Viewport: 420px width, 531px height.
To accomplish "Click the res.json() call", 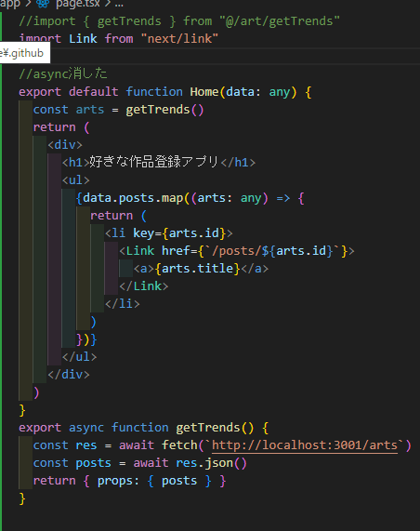I will (211, 462).
